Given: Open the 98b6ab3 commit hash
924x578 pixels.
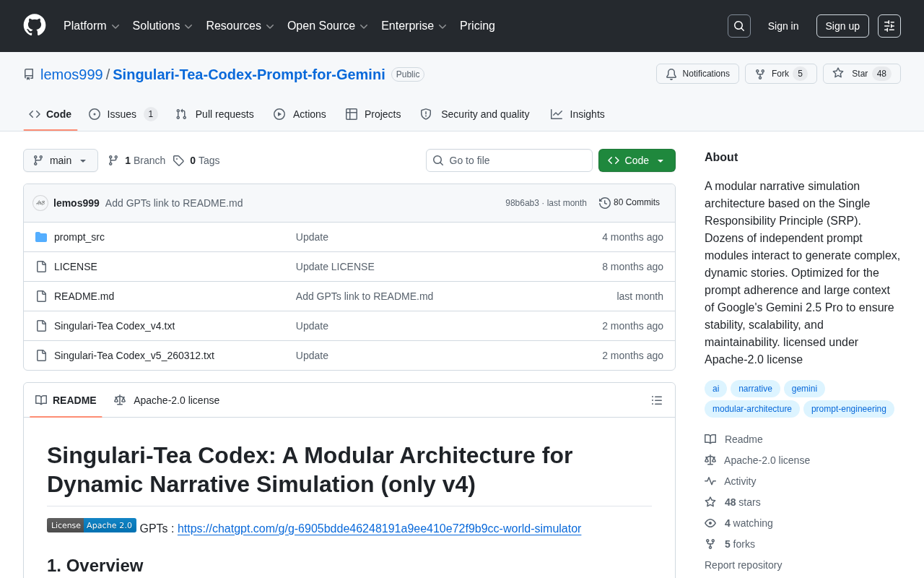Looking at the screenshot, I should (x=522, y=203).
